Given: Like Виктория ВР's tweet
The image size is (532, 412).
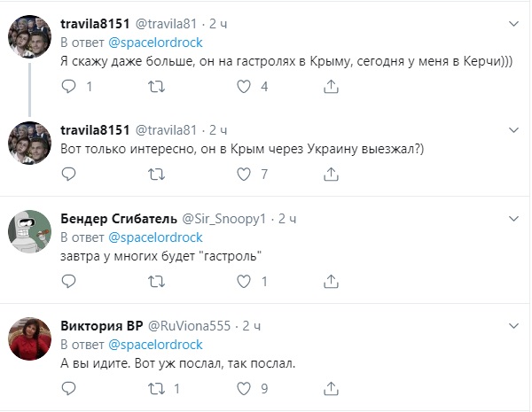Looking at the screenshot, I should pyautogui.click(x=244, y=388).
